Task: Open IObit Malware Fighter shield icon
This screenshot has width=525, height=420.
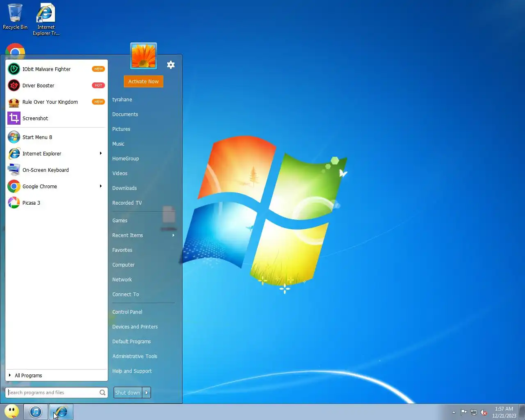Action: [14, 69]
